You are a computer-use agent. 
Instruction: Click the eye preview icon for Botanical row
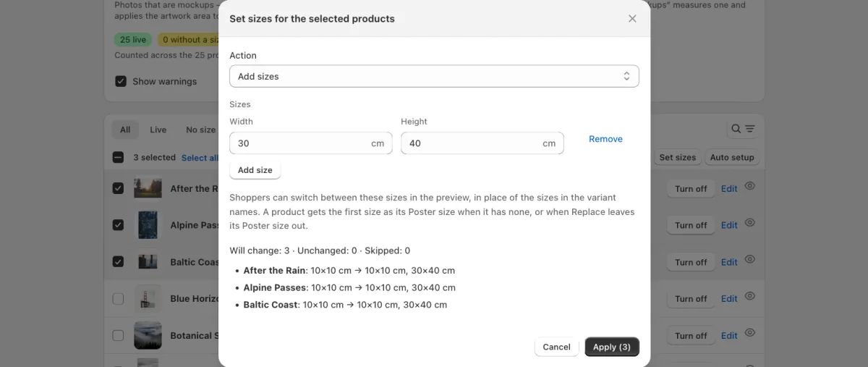[750, 332]
